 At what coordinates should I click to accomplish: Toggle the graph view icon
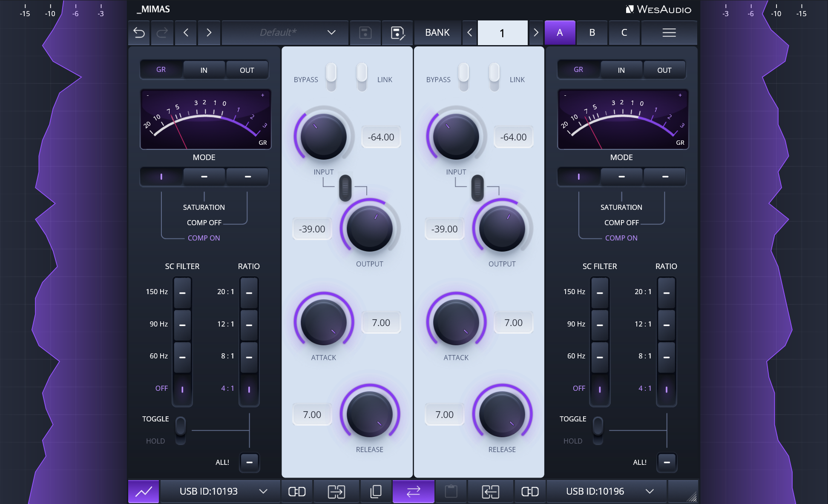tap(144, 492)
